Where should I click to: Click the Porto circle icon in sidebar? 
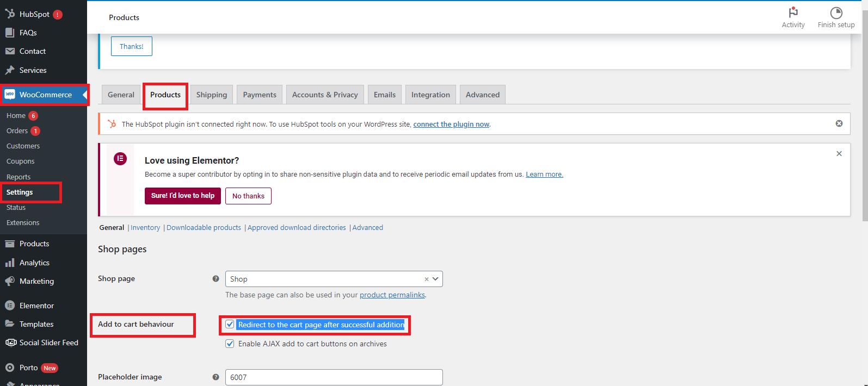(x=10, y=368)
